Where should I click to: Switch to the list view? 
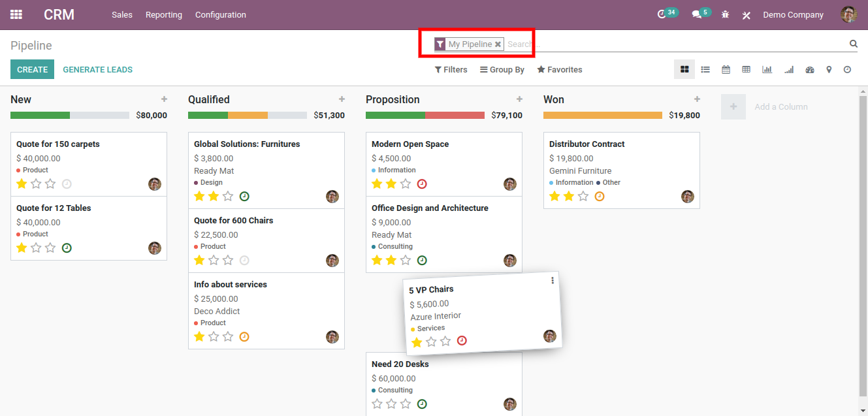[x=705, y=69]
